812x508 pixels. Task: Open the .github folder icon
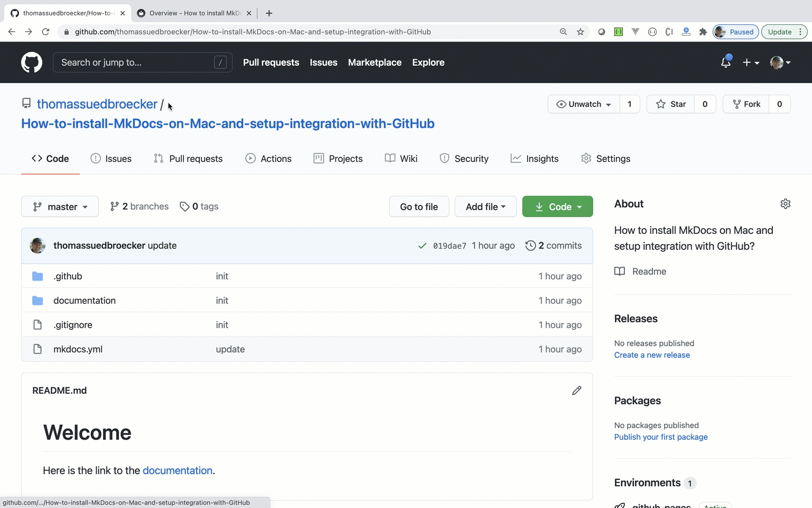(38, 276)
